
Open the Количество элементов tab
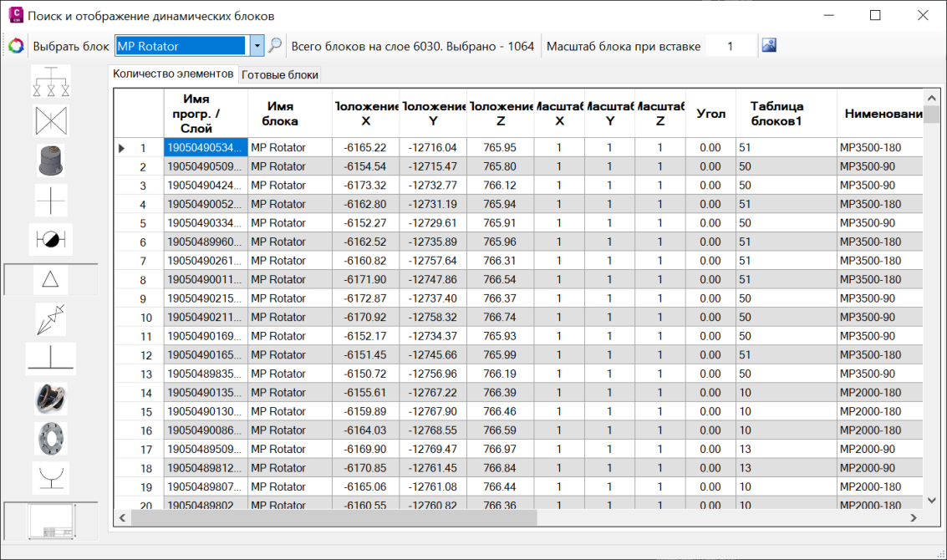[174, 74]
